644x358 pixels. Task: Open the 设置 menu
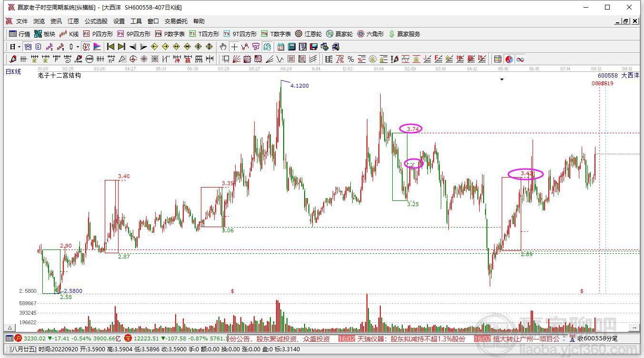(119, 21)
